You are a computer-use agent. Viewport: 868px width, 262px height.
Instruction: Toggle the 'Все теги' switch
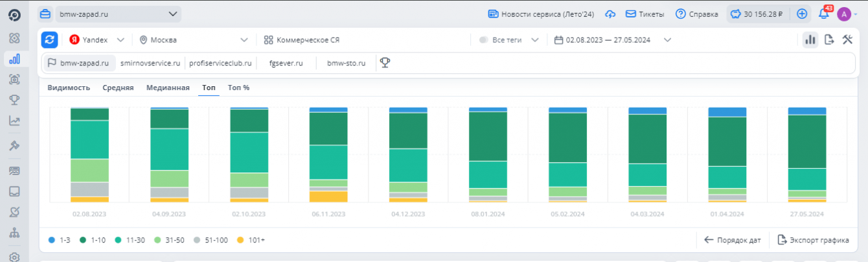483,40
